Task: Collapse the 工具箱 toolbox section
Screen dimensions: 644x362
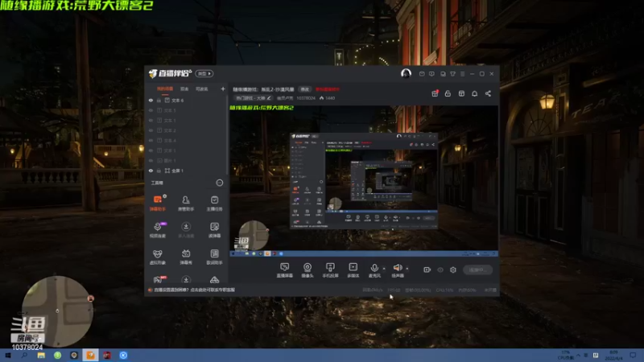Action: [x=220, y=183]
